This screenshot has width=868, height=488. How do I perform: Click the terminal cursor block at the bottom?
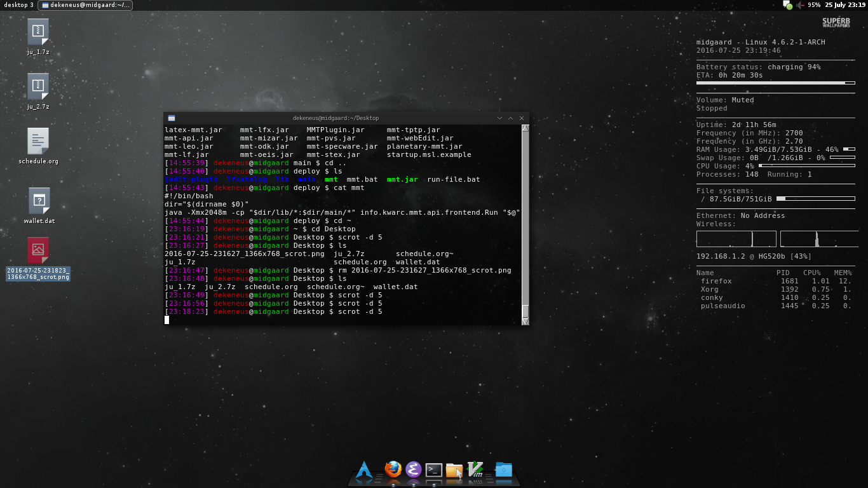click(x=166, y=320)
